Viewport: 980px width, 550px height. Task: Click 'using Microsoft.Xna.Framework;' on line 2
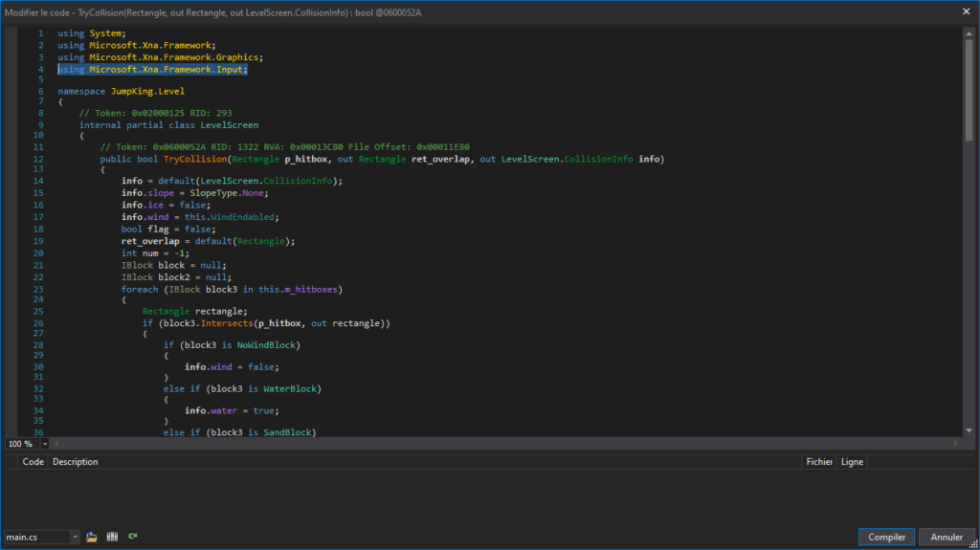click(137, 46)
